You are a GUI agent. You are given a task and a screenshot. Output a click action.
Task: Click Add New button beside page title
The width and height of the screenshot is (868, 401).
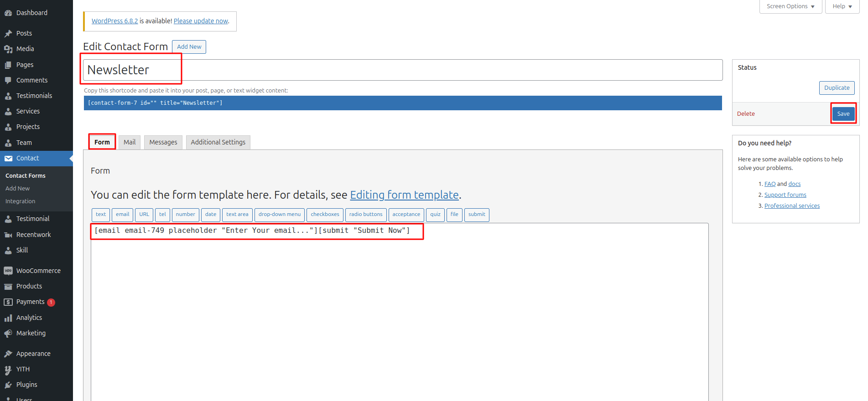(189, 47)
